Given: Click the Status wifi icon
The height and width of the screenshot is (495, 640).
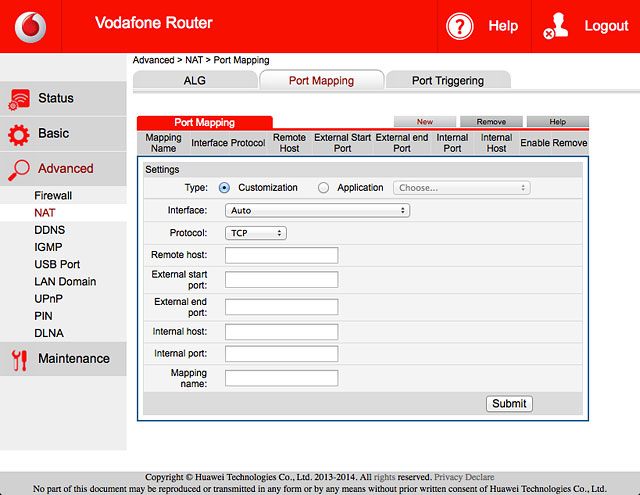Looking at the screenshot, I should pyautogui.click(x=19, y=99).
